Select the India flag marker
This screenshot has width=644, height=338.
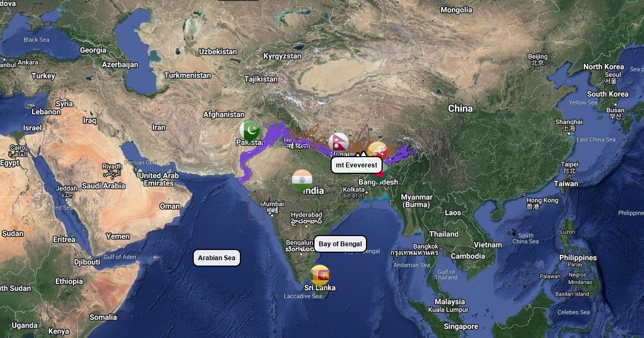click(x=302, y=180)
